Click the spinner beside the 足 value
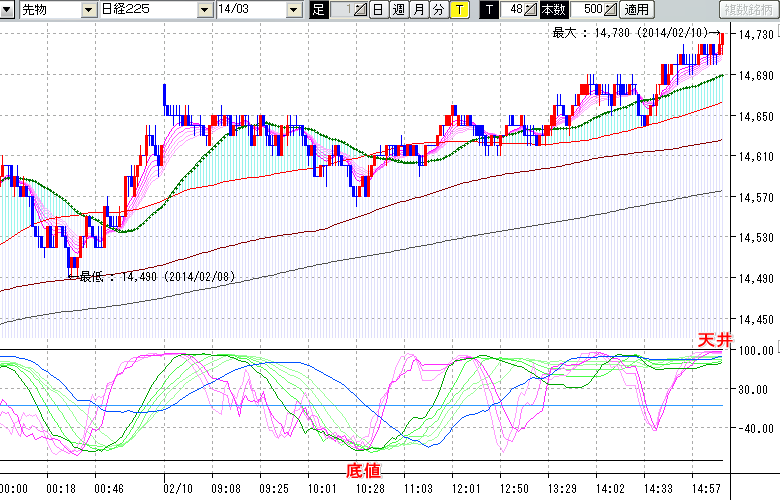This screenshot has width=780, height=500. point(361,10)
